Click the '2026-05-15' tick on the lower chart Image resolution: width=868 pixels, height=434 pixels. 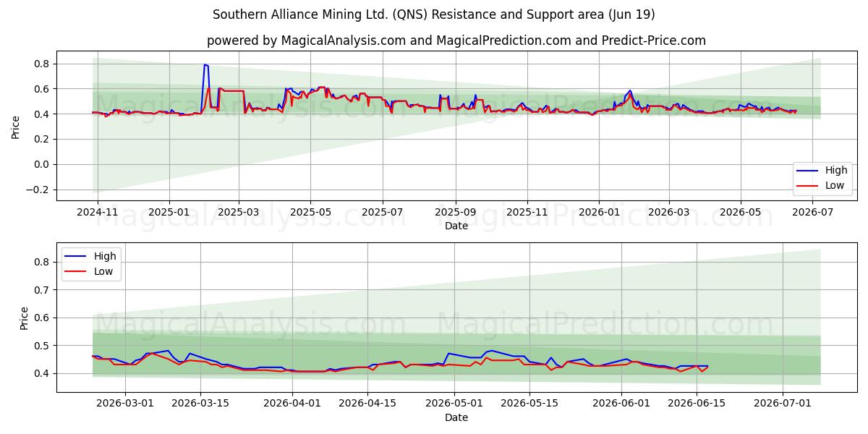[528, 404]
